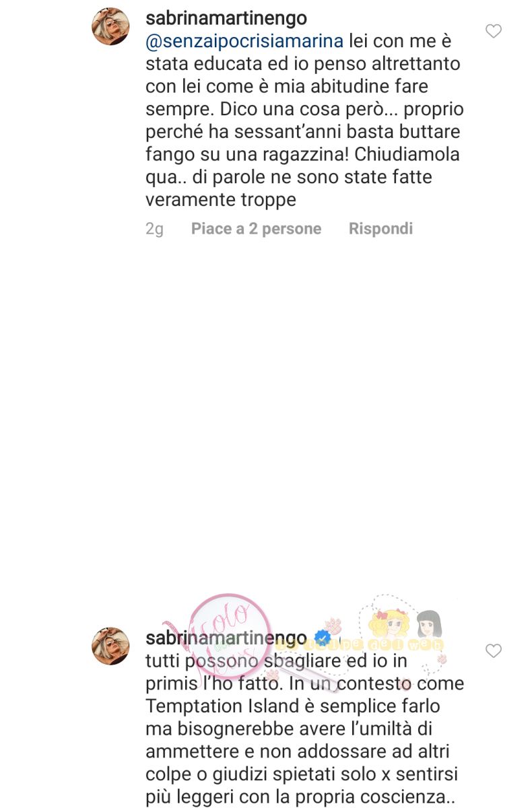
Task: Tap the heart on the Temptation Island comment
Action: point(494,651)
